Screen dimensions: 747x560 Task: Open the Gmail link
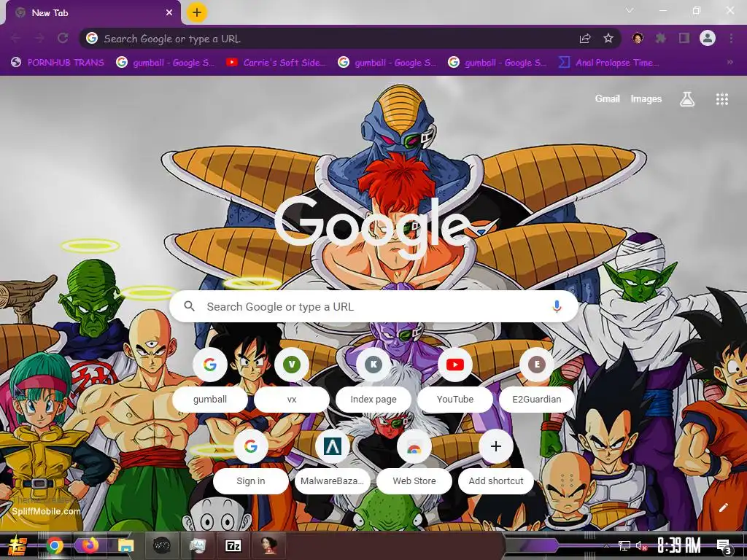[607, 98]
